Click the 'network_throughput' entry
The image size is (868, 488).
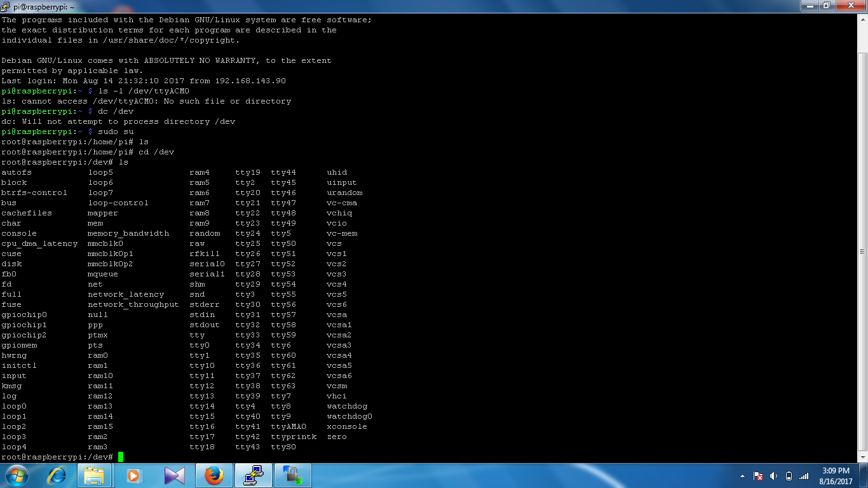point(133,304)
